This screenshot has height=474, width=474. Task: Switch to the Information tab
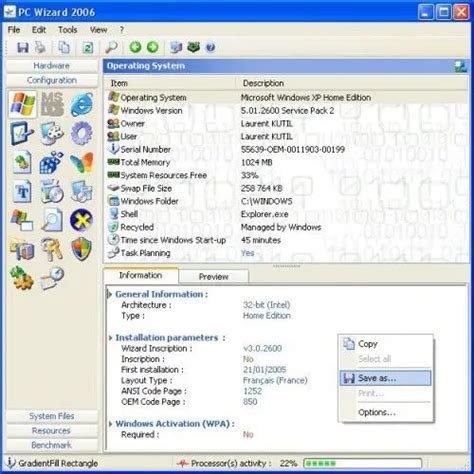click(x=141, y=275)
